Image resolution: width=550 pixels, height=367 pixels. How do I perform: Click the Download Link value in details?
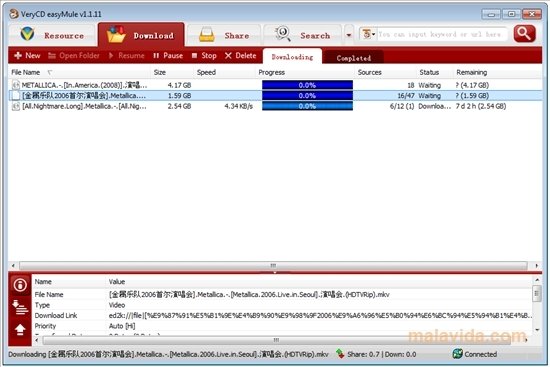(320, 315)
